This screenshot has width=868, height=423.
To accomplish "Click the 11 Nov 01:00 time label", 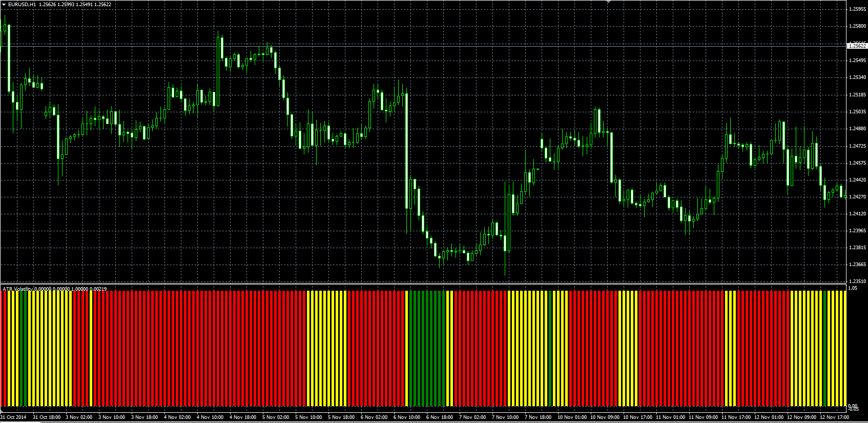I will click(x=671, y=417).
